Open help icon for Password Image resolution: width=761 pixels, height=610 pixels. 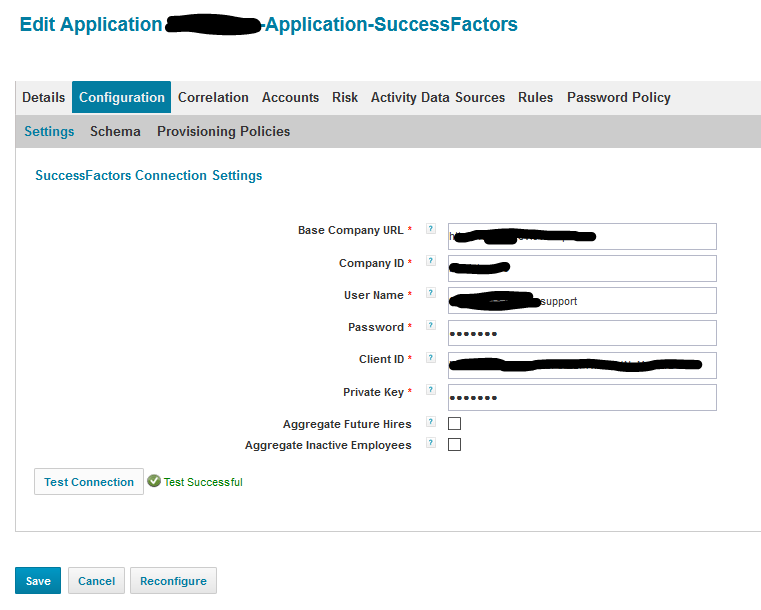(430, 325)
